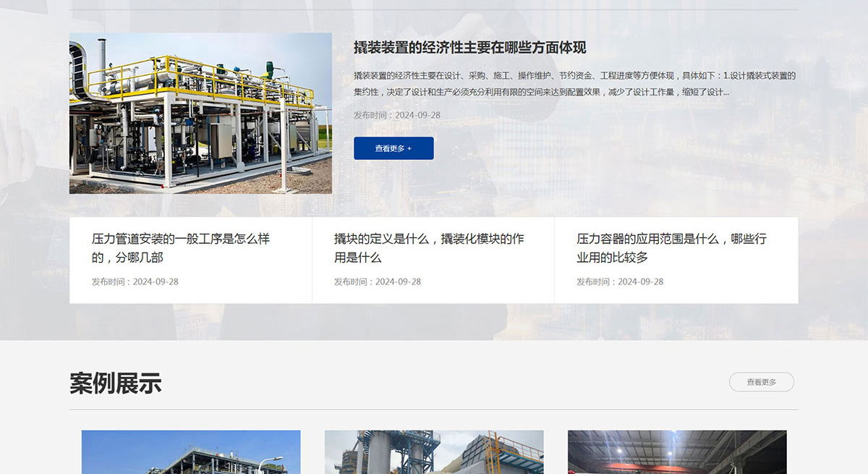The width and height of the screenshot is (868, 474).
Task: Click the divider line above the featured article
Action: coord(434,10)
